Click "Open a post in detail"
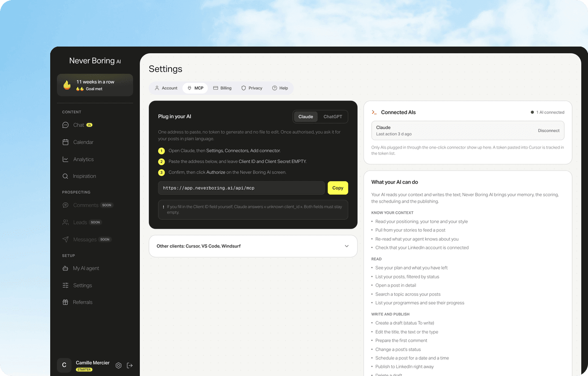Viewport: 588px width, 376px height. click(396, 285)
